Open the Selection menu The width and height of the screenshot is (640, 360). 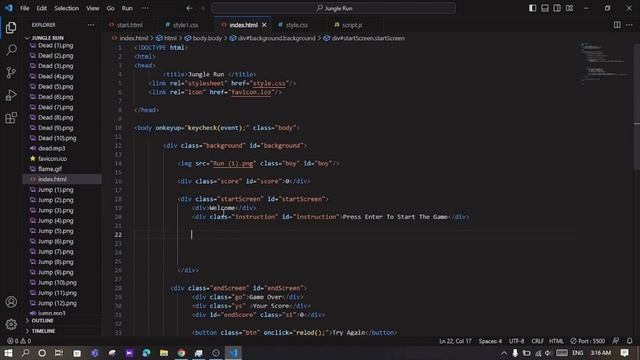[67, 8]
